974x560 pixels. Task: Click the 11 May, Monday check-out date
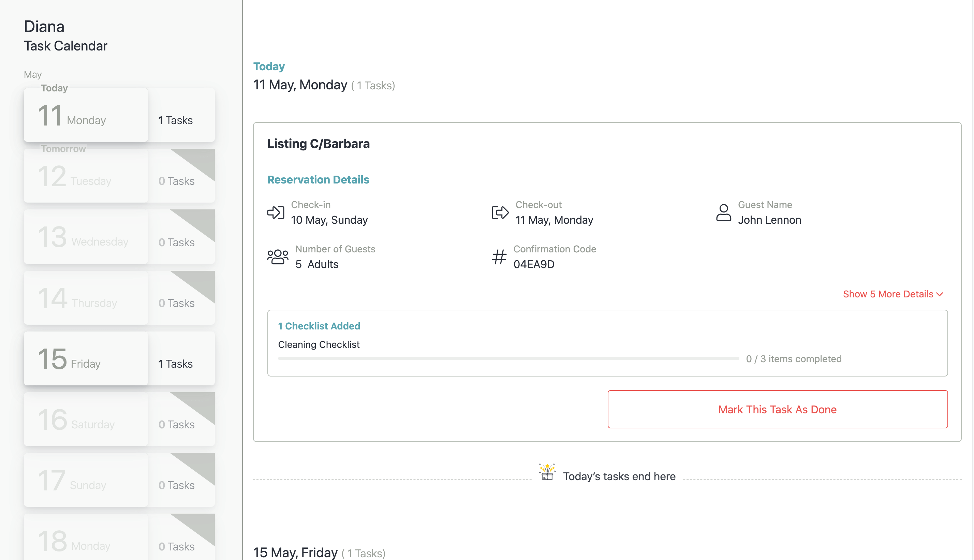tap(554, 220)
